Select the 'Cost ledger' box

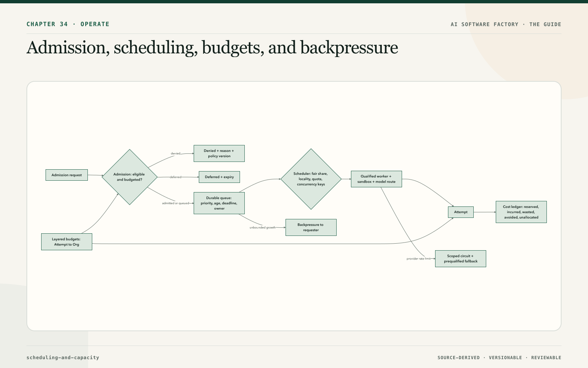coord(521,212)
